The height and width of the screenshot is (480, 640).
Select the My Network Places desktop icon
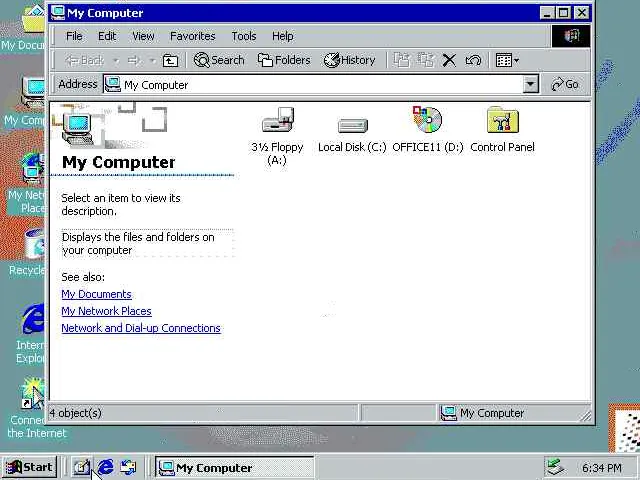(x=25, y=183)
